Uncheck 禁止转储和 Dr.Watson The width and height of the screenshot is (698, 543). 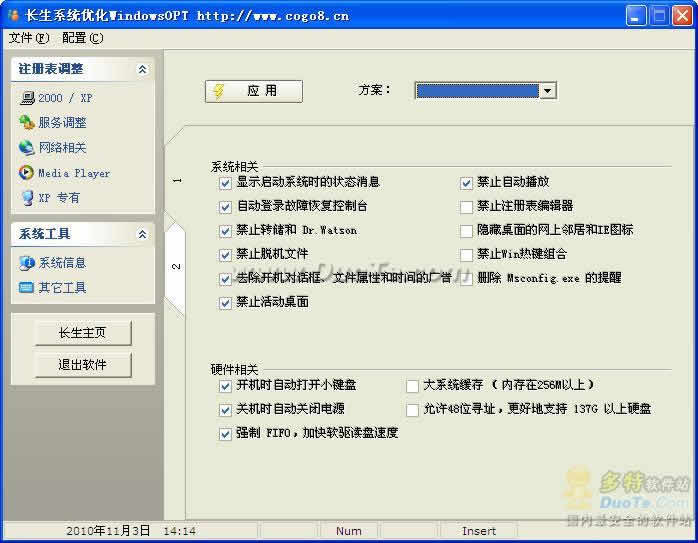tap(226, 231)
